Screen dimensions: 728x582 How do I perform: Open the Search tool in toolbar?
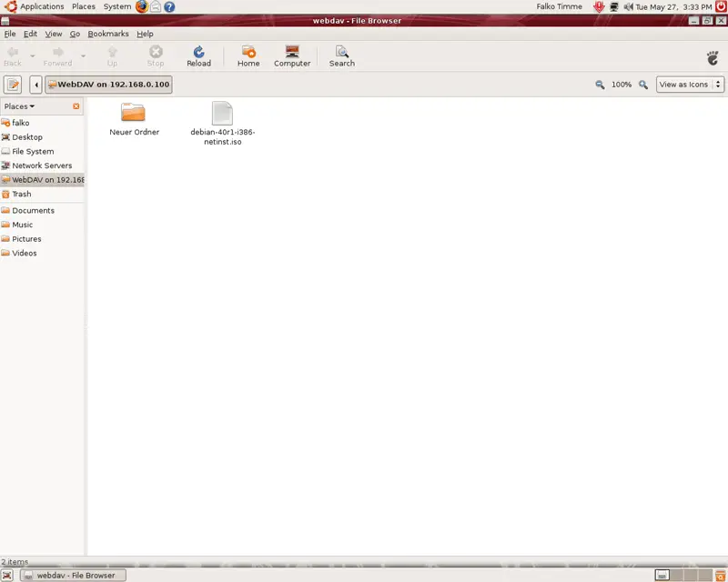342,56
